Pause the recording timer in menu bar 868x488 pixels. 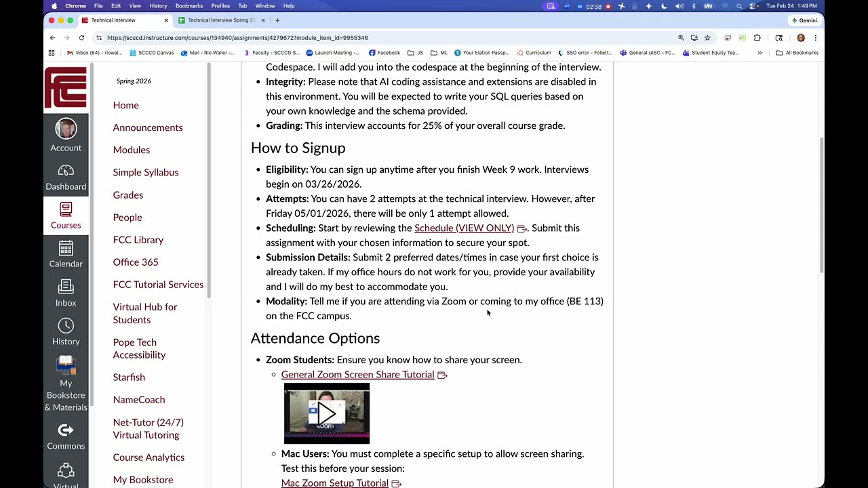point(580,6)
